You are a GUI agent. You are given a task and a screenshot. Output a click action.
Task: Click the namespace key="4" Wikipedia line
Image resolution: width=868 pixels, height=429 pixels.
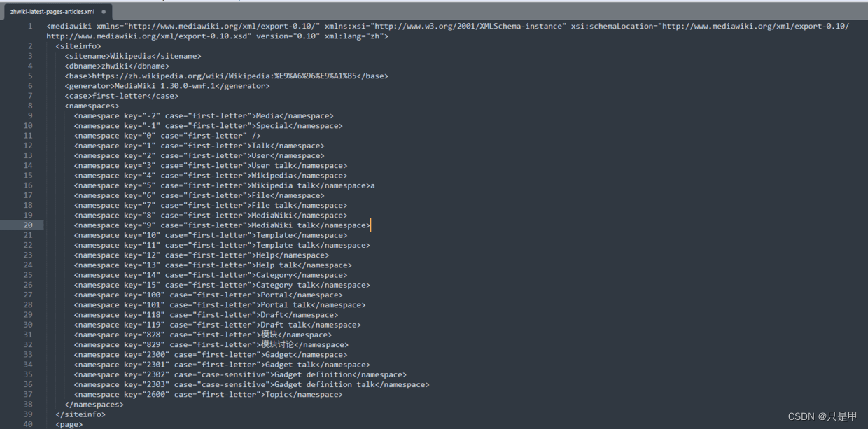click(210, 176)
